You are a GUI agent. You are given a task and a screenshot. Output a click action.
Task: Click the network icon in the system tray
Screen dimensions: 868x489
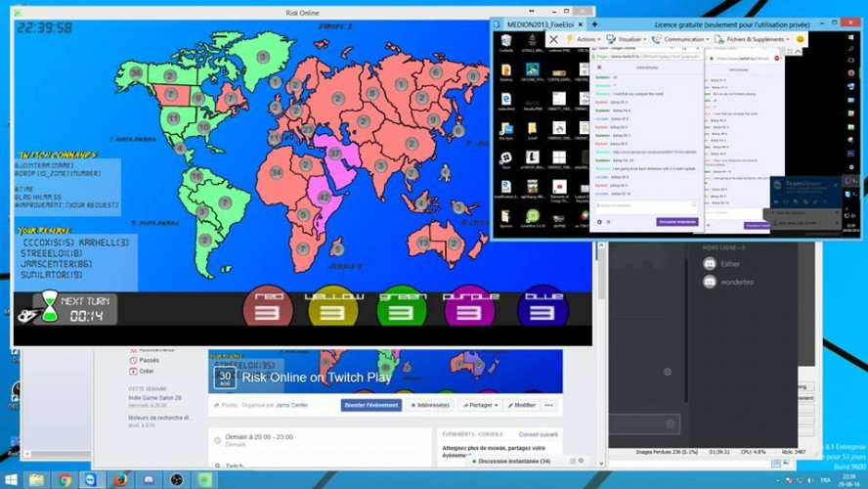click(x=800, y=480)
